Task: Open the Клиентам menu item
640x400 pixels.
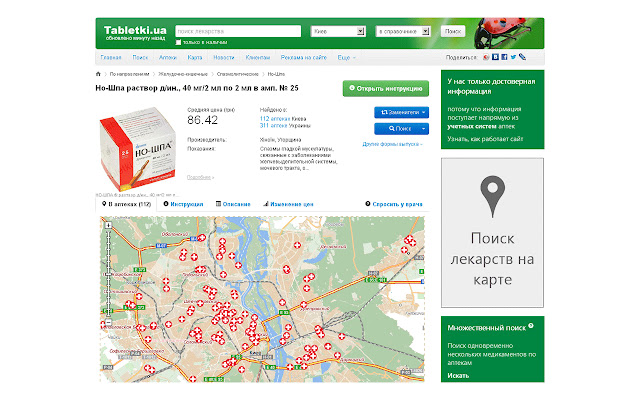Action: pos(258,58)
